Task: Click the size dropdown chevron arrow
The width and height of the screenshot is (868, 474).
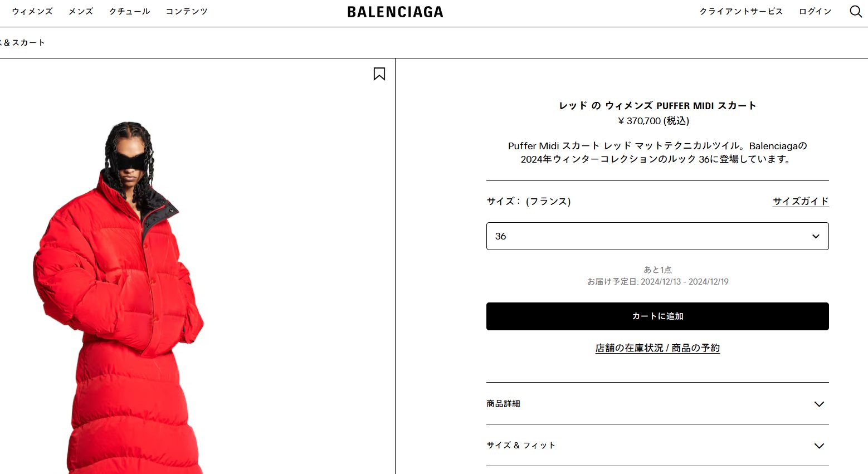Action: click(x=816, y=236)
